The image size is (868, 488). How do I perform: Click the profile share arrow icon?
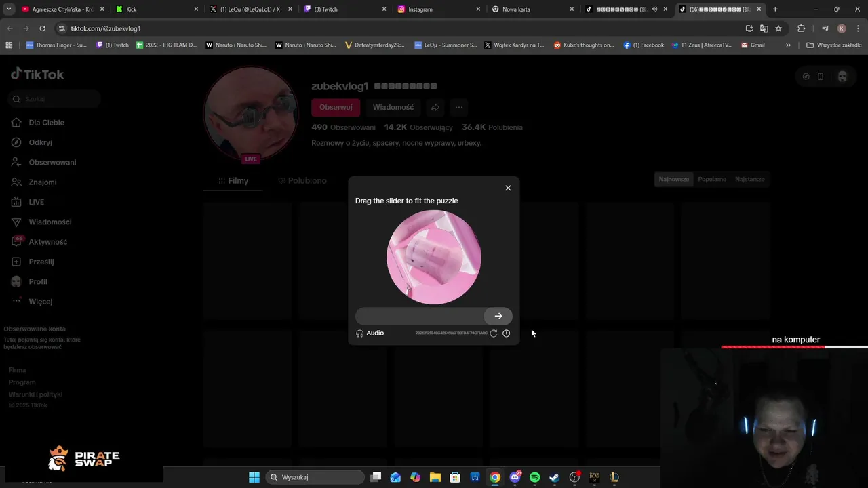pyautogui.click(x=435, y=107)
